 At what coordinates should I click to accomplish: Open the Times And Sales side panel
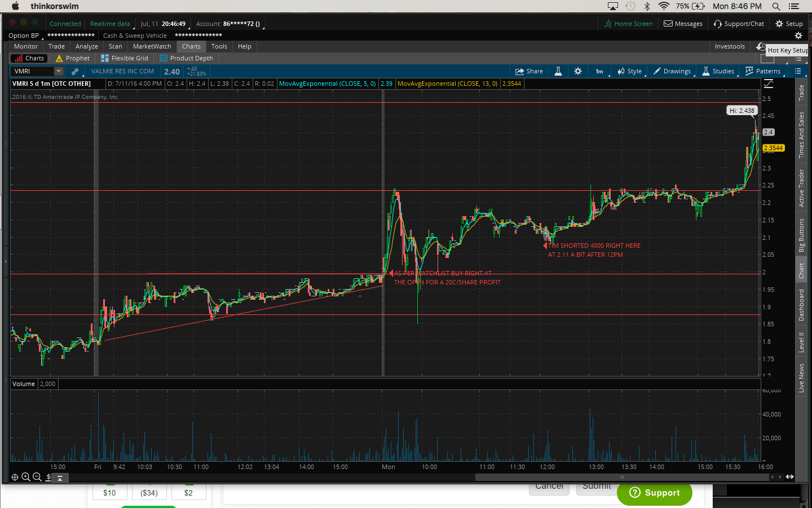tap(801, 135)
